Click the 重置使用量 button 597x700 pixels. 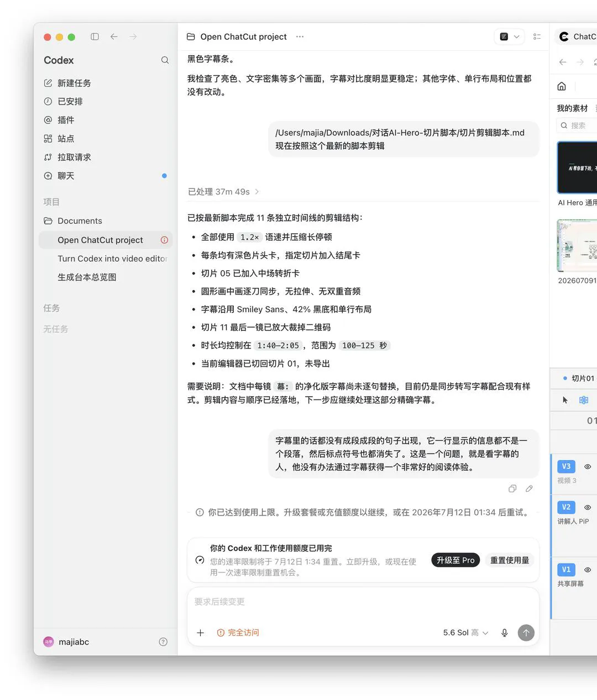[x=510, y=560]
